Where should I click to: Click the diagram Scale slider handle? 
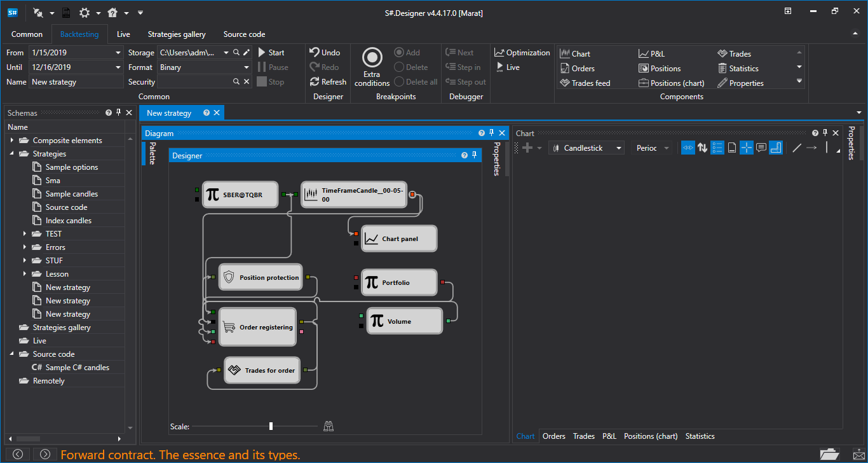(x=271, y=426)
